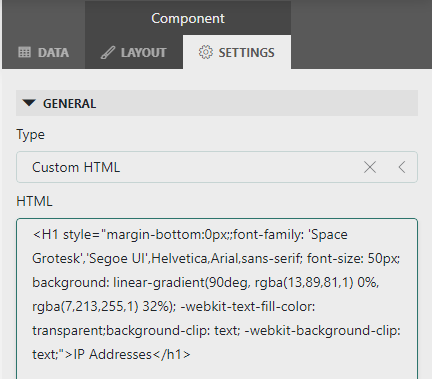Open the LAYOUT tab
This screenshot has width=432, height=379.
[134, 52]
